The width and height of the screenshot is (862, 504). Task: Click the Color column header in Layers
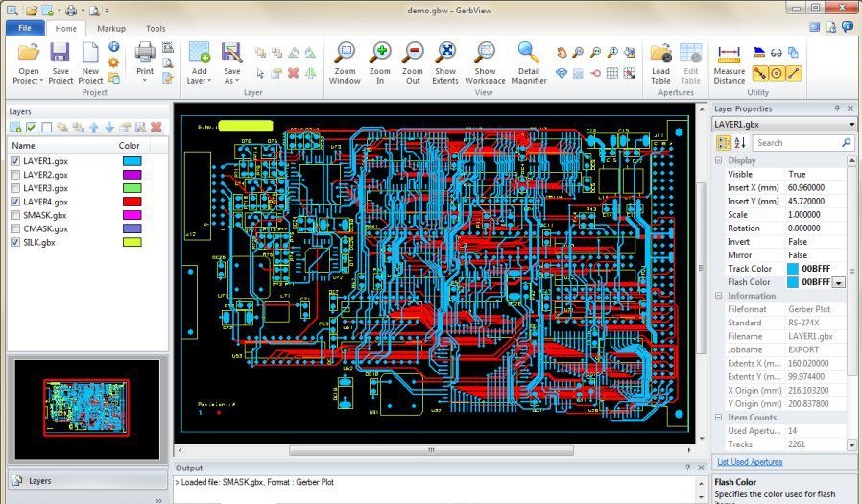point(132,146)
